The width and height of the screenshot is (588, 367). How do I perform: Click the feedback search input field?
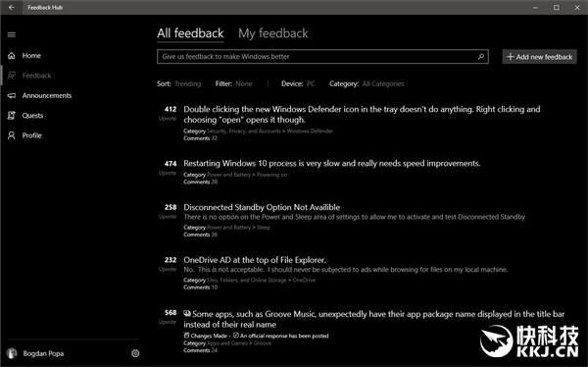click(x=322, y=57)
